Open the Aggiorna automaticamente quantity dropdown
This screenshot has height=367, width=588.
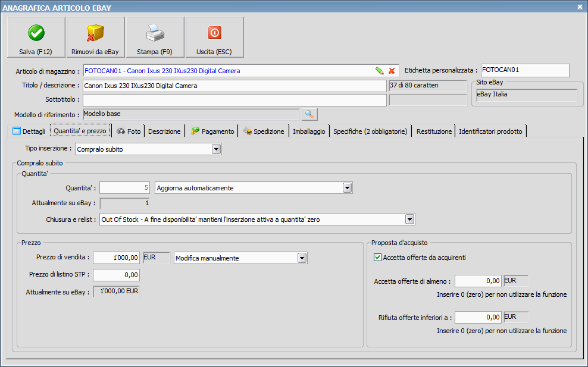[x=347, y=188]
